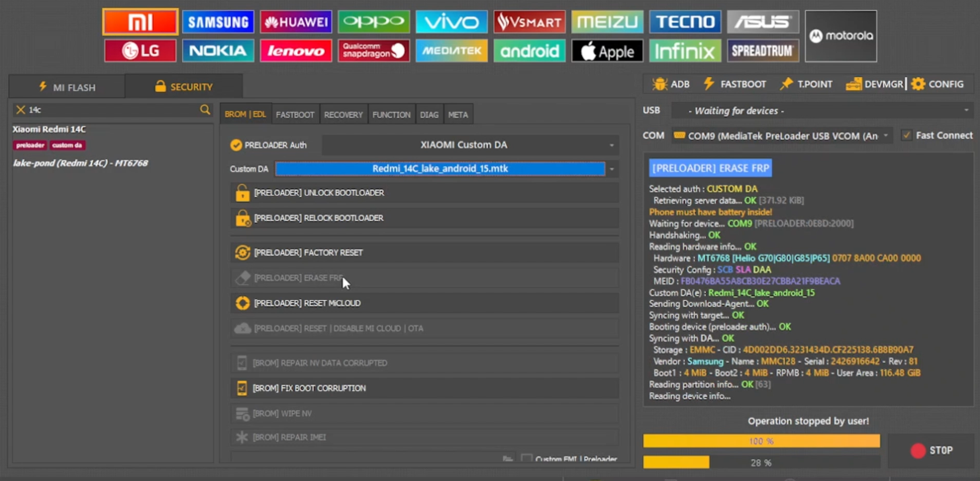
Task: Open the FASTBOOT sub-tab
Action: [x=295, y=115]
